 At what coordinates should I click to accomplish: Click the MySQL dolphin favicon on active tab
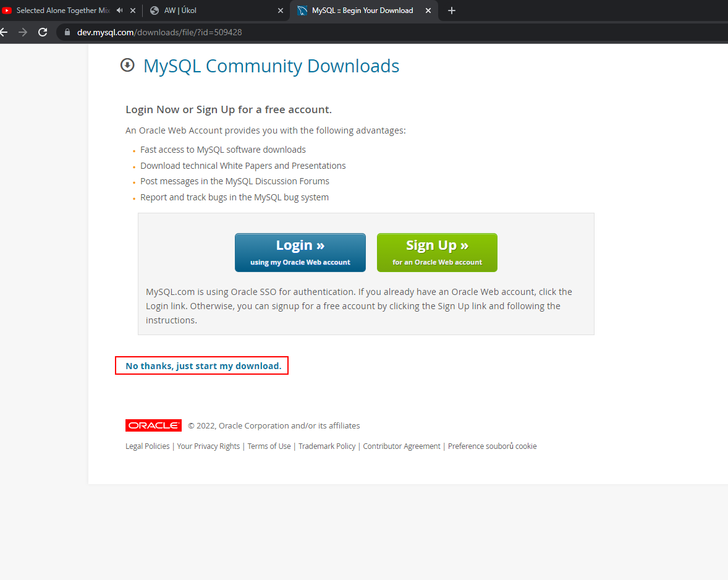pos(302,11)
